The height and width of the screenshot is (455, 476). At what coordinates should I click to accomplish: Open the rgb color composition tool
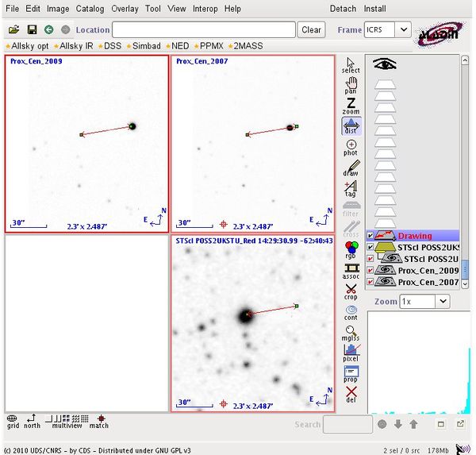tap(351, 250)
